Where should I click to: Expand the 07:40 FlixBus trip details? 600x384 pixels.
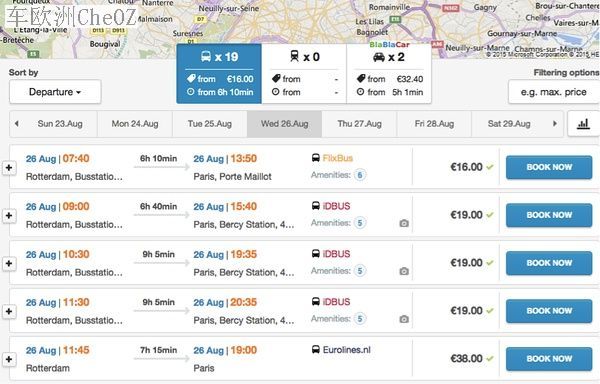tap(9, 168)
